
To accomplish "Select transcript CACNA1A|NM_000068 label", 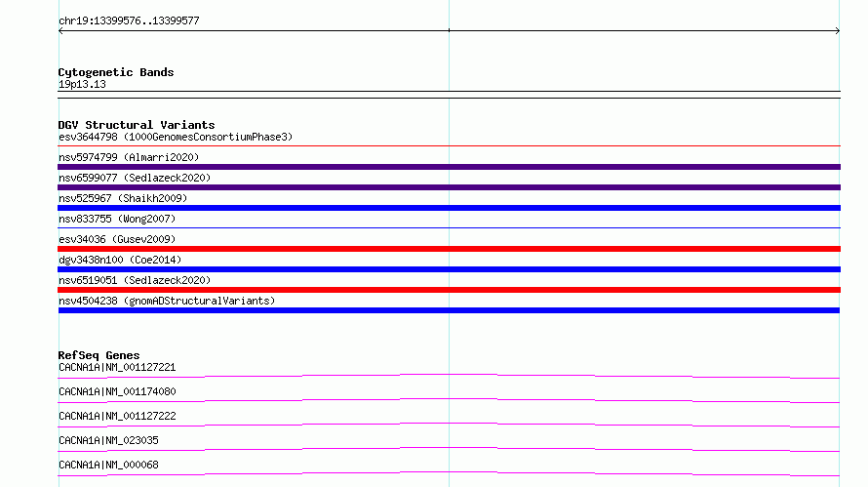I will pyautogui.click(x=108, y=465).
